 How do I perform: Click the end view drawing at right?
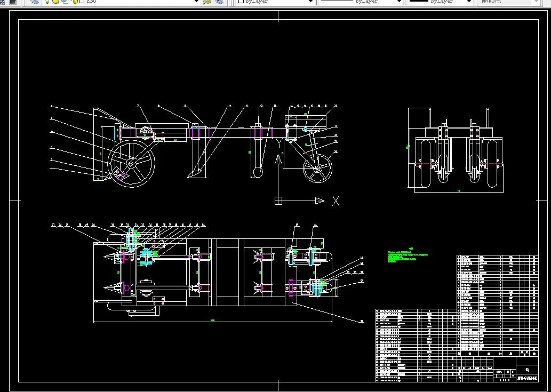coord(456,150)
